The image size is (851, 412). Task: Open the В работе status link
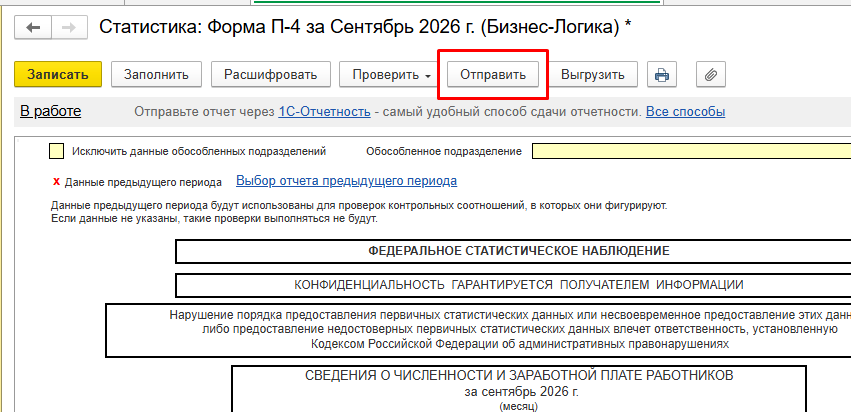(50, 112)
